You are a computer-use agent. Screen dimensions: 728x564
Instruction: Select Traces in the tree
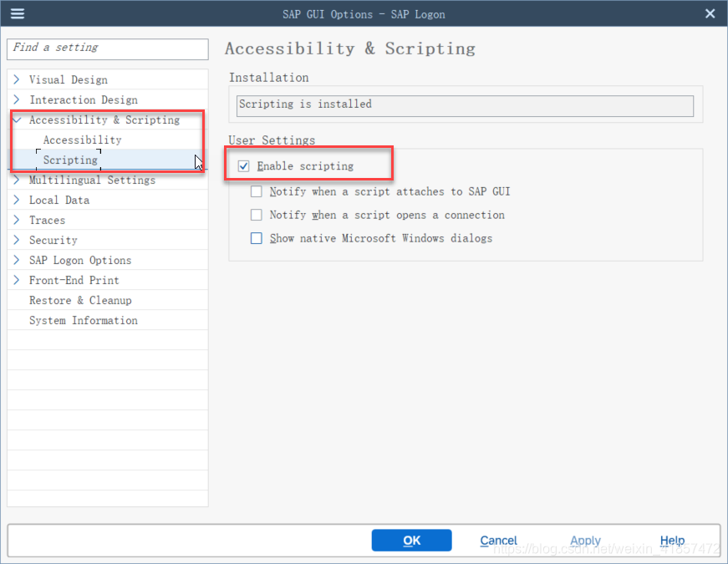tap(47, 220)
